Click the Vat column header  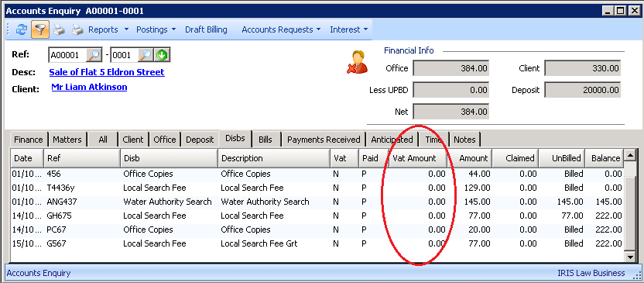point(344,158)
